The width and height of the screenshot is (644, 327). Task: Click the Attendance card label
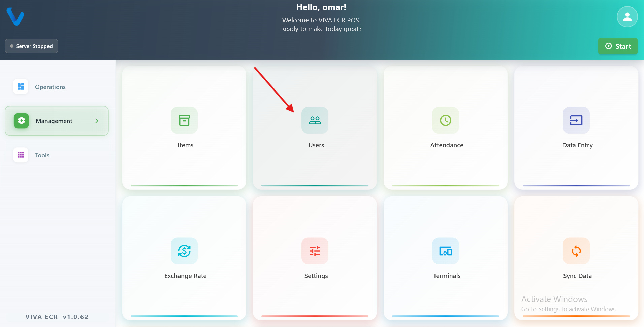447,145
